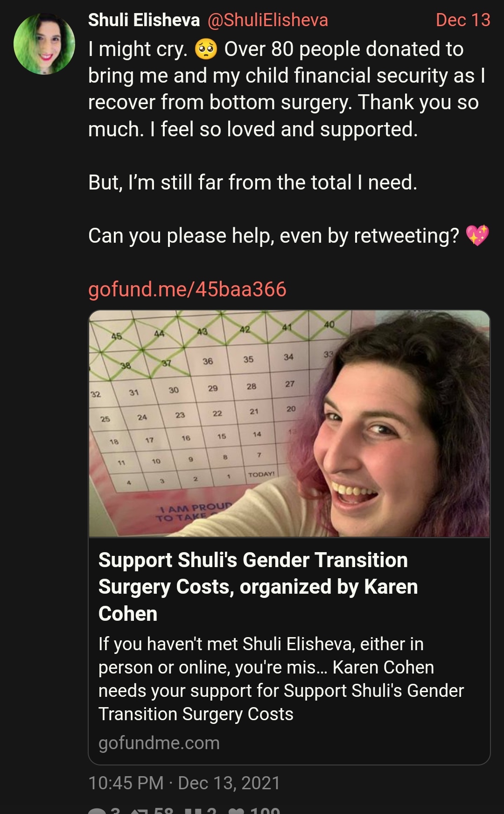The width and height of the screenshot is (504, 814).
Task: Click the Dec 13 date at top right
Action: 462,20
